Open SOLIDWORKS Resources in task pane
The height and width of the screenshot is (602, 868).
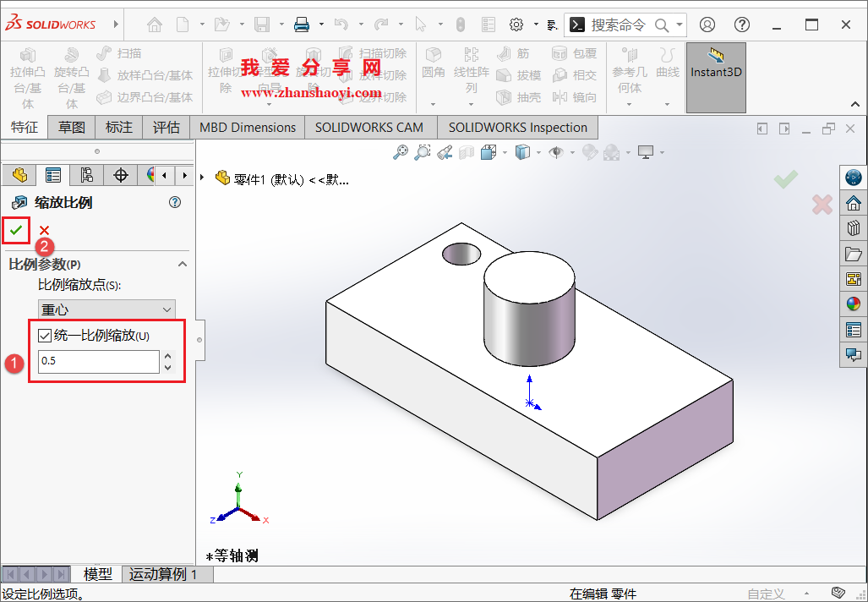click(854, 203)
